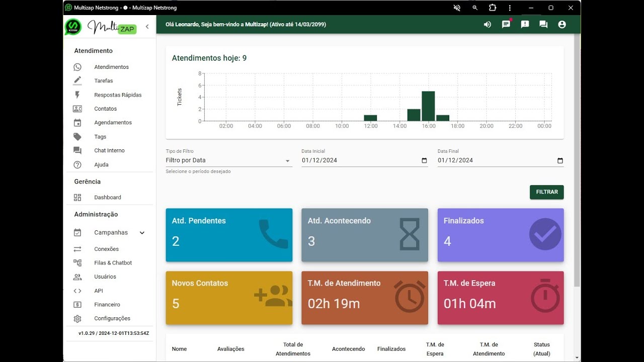
Task: Click the 'Atendimentos hoje: 9' heading
Action: tap(209, 58)
